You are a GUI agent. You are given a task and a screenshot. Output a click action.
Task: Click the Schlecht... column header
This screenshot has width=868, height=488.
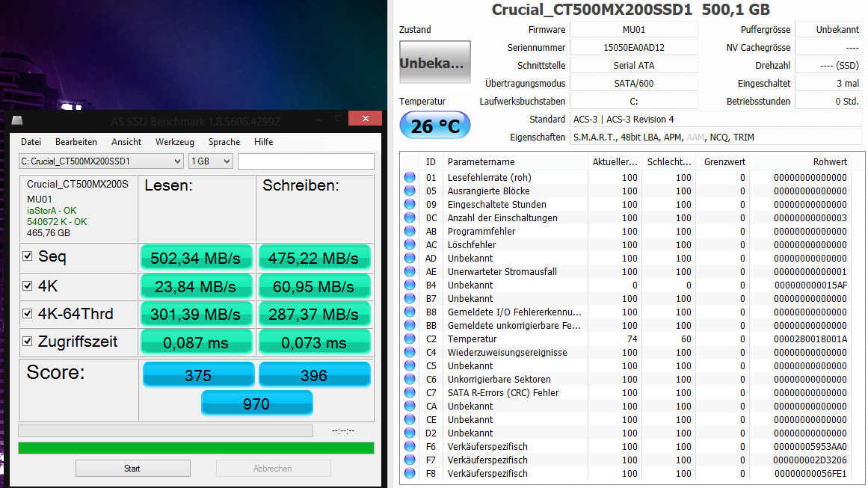tap(668, 161)
